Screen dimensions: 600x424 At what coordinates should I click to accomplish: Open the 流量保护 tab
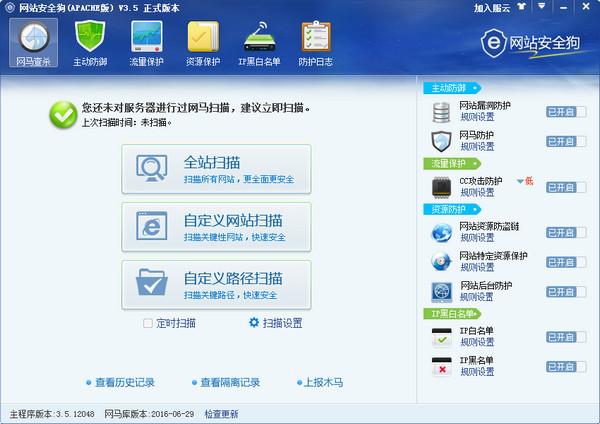(x=147, y=42)
